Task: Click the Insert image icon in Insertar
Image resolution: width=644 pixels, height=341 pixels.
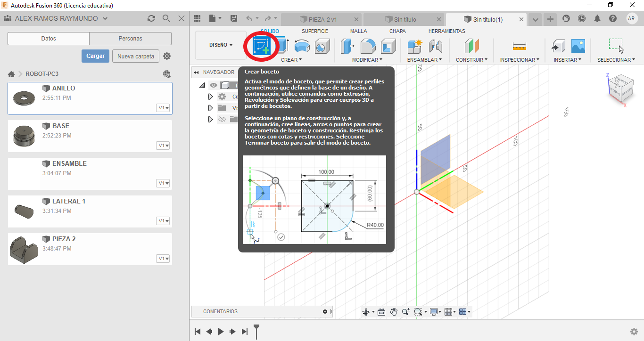Action: 578,46
